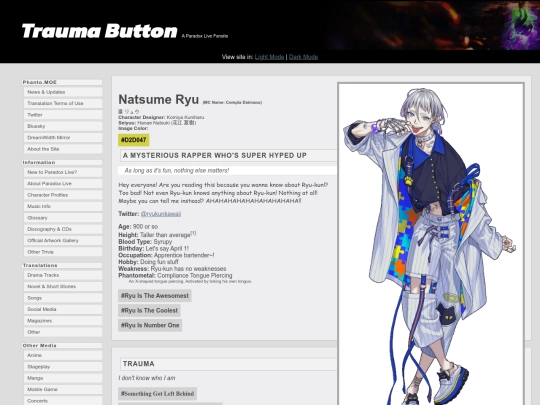Click the 'I don't know who I am' text
Screen dimensions: 540x405
click(147, 378)
